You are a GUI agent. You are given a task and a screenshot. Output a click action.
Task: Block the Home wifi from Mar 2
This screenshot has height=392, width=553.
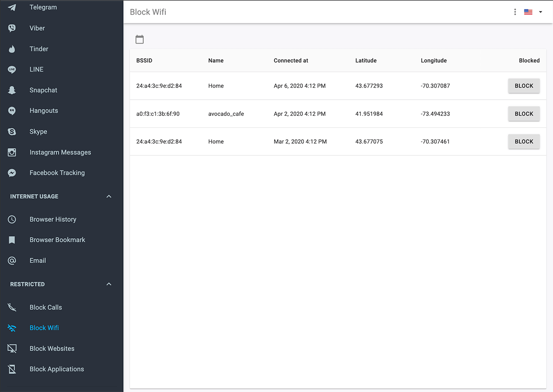(524, 142)
